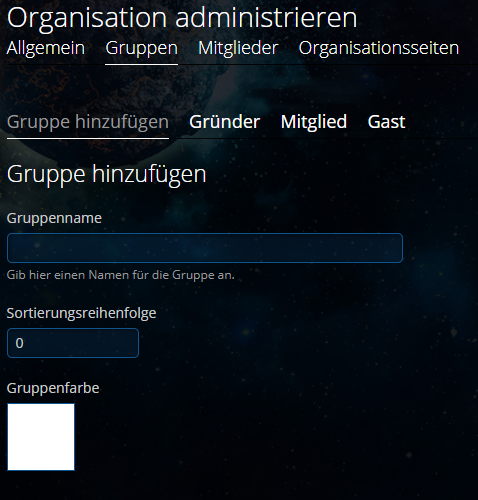The height and width of the screenshot is (500, 478).
Task: Focus the Gruppenname text field
Action: pyautogui.click(x=205, y=248)
